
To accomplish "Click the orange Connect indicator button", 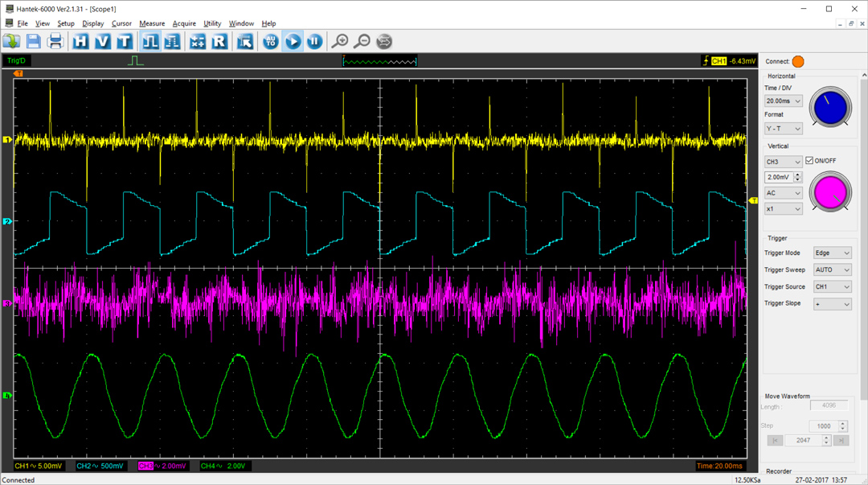I will tap(798, 62).
